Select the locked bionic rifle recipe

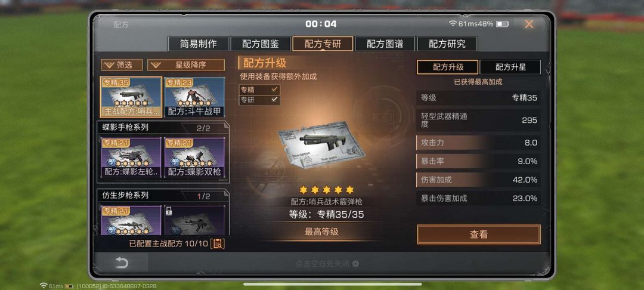tap(194, 220)
